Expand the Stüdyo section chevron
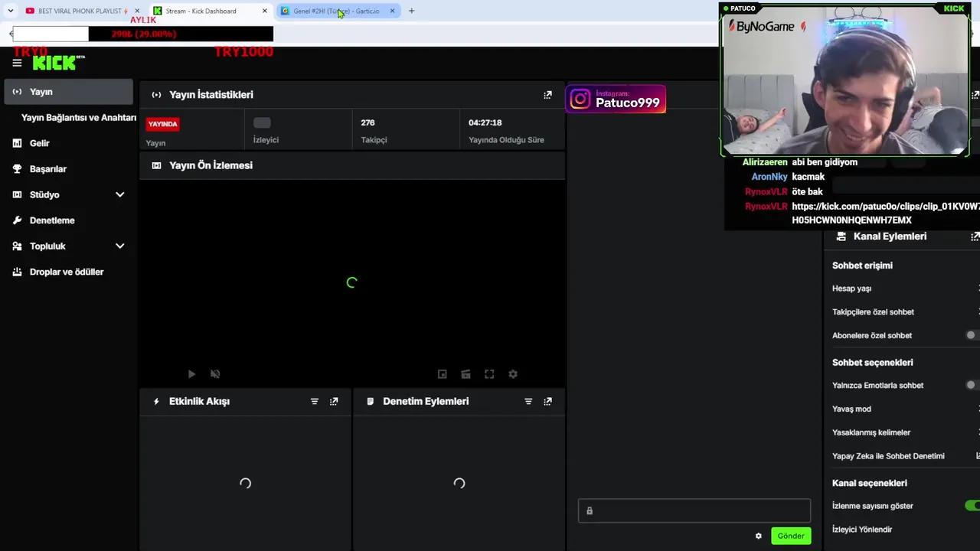 point(119,194)
